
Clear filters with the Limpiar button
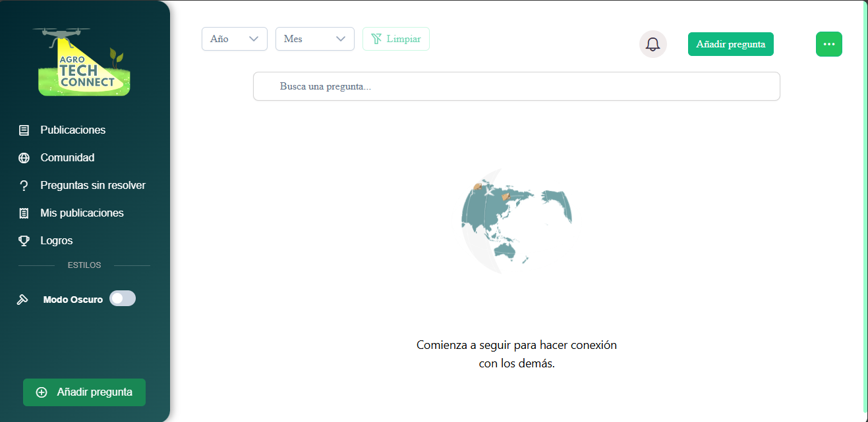point(396,39)
